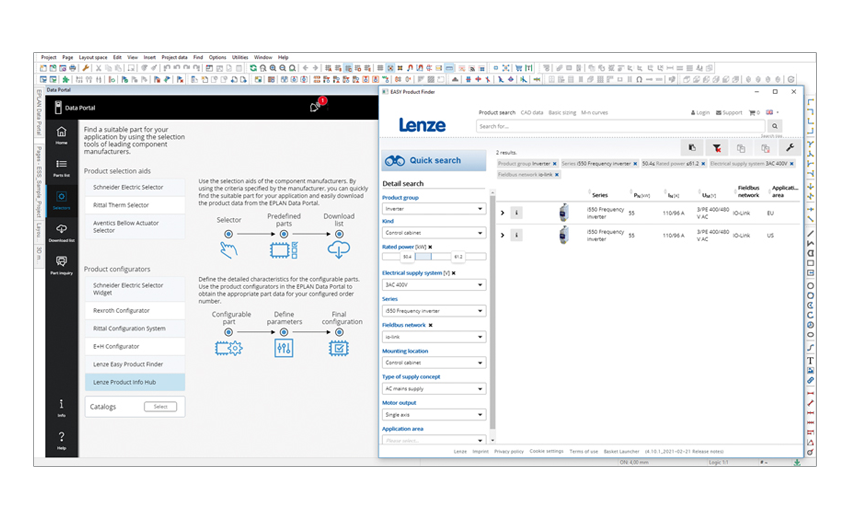Remove the Electrical supply system 3AC 400V chip
Screen dimensions: 850x519
pos(792,163)
